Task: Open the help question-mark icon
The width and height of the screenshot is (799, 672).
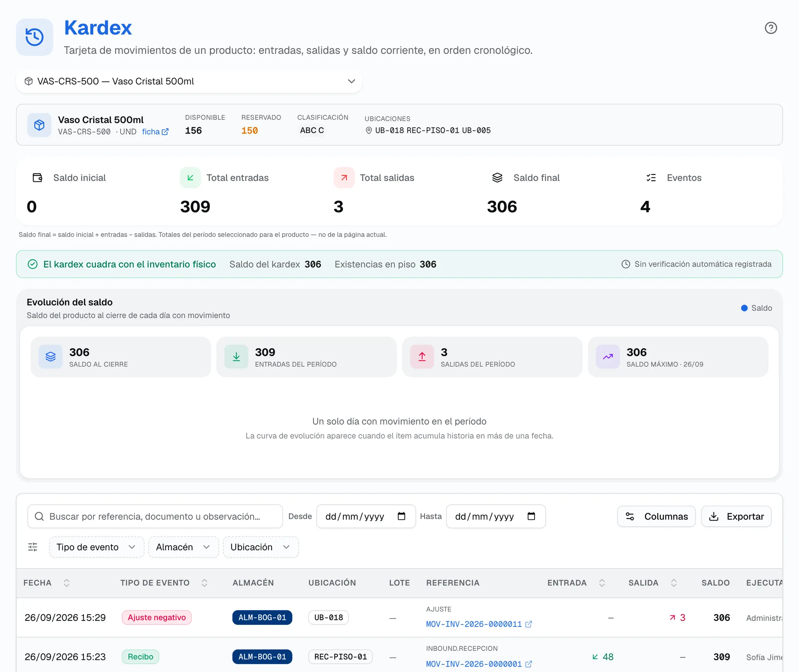Action: pyautogui.click(x=771, y=28)
